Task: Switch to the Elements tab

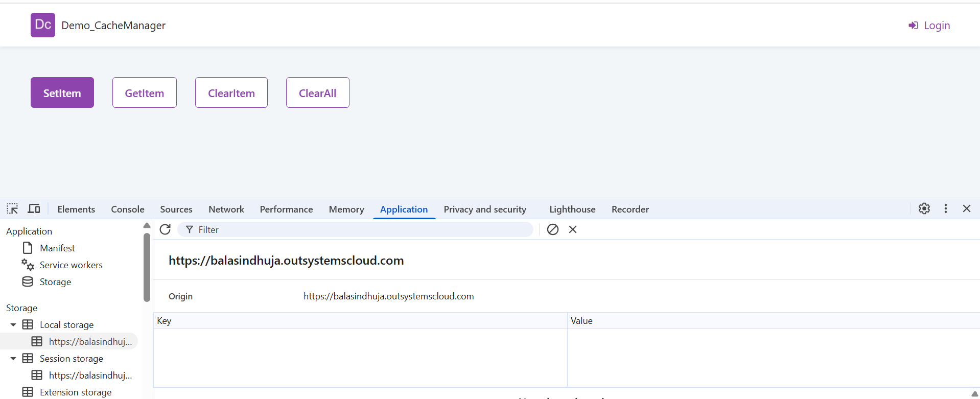Action: click(76, 209)
